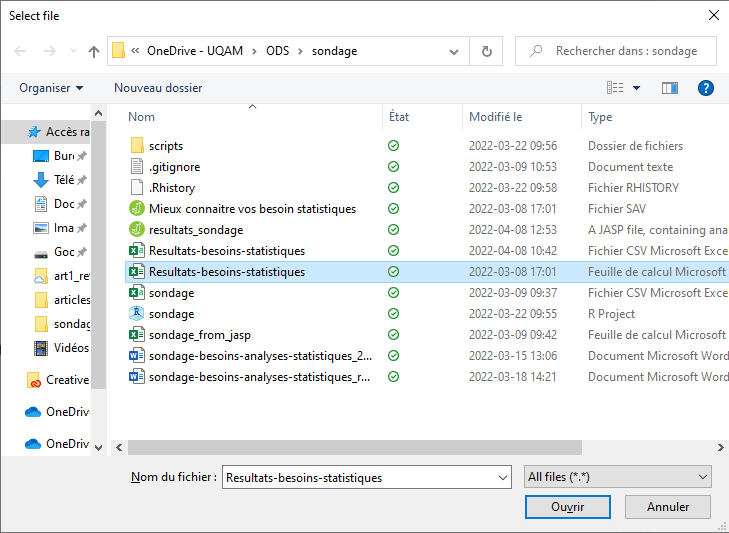This screenshot has width=729, height=533.
Task: Click Nouveau dossier in the toolbar
Action: (x=158, y=88)
